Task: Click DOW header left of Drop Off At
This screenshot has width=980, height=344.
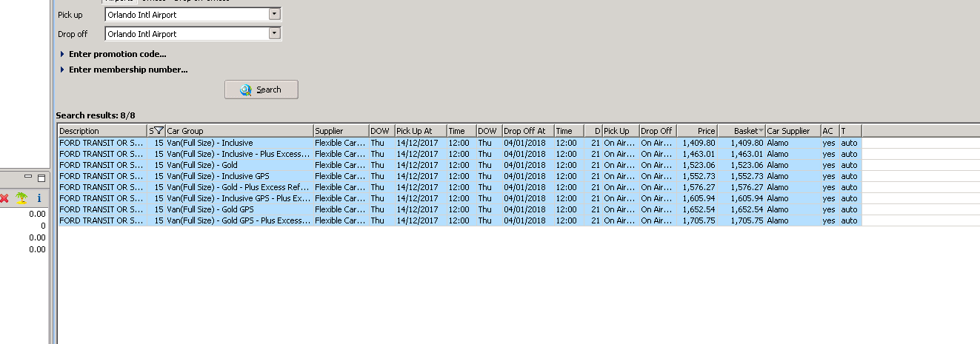Action: tap(489, 131)
